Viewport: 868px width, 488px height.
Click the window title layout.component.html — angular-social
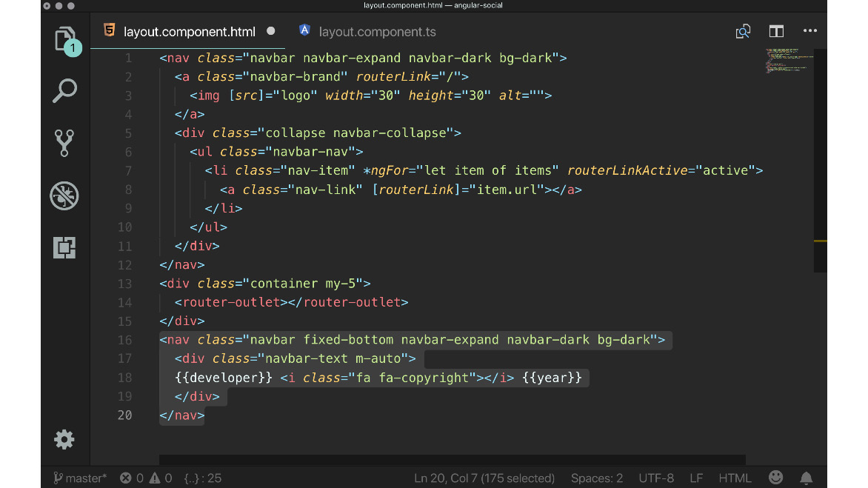tap(433, 5)
